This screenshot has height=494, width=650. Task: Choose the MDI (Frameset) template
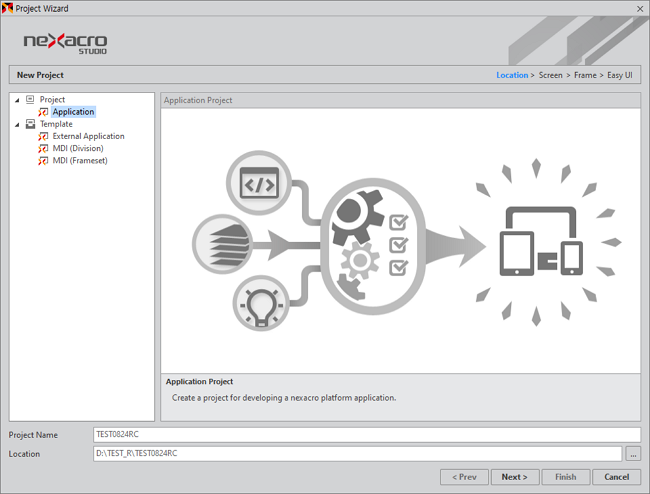80,160
